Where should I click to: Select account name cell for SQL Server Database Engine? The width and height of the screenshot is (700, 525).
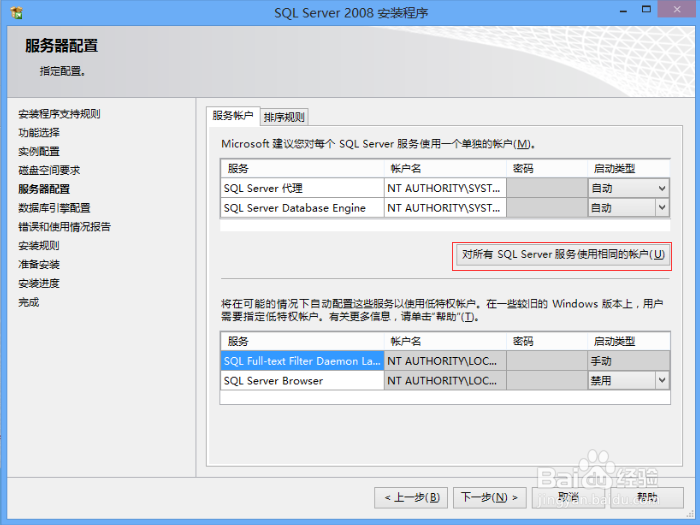click(x=445, y=208)
